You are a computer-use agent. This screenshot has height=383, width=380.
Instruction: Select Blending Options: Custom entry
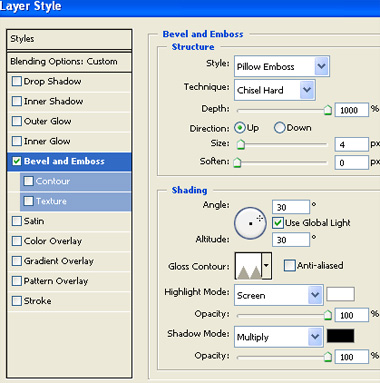click(69, 62)
